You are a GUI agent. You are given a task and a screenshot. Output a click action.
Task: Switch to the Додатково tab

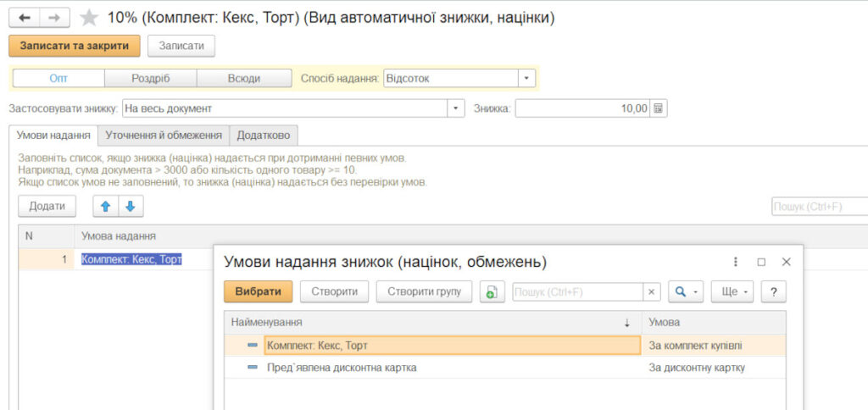264,135
